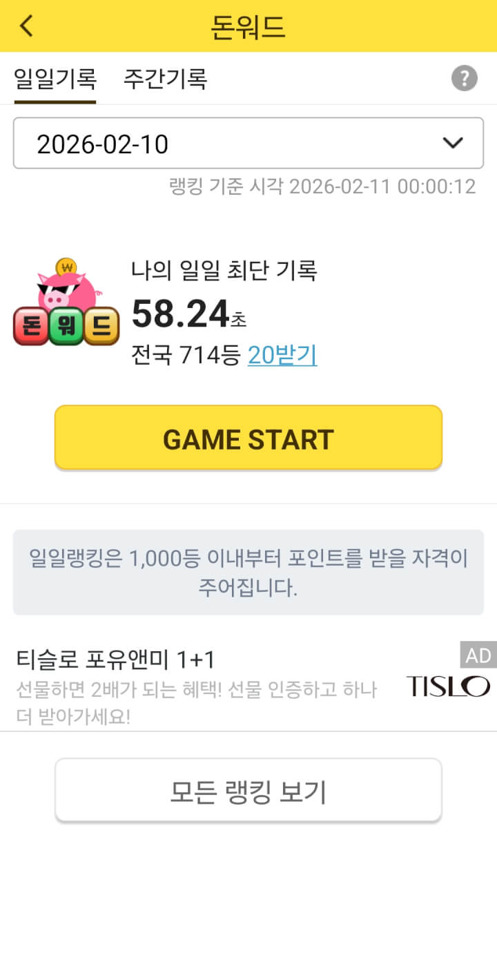Image resolution: width=497 pixels, height=980 pixels.
Task: Open 모든 랭킹 보기
Action: click(248, 790)
